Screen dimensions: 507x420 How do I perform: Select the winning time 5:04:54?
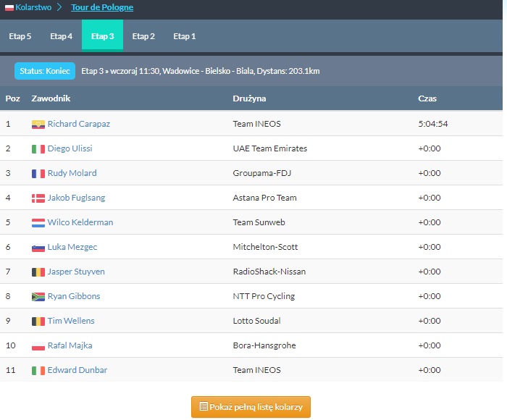[x=433, y=124]
